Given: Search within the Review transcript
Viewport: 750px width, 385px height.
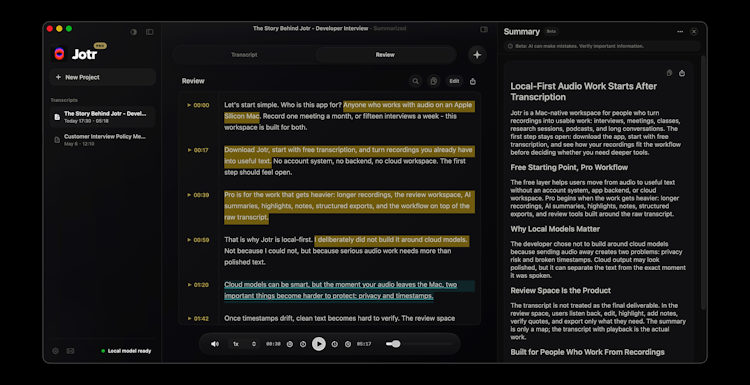Looking at the screenshot, I should 415,81.
